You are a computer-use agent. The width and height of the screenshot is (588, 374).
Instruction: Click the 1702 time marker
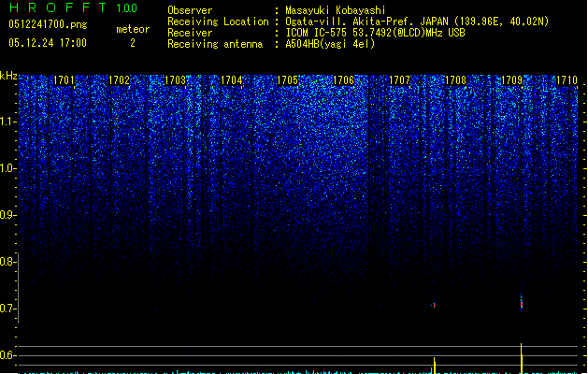(x=119, y=80)
